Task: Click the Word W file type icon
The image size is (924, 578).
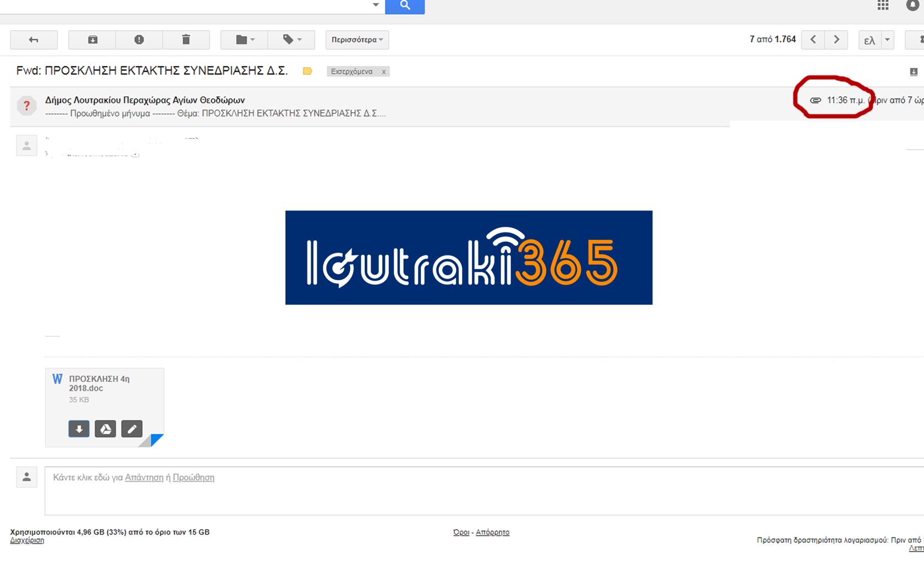Action: coord(57,379)
